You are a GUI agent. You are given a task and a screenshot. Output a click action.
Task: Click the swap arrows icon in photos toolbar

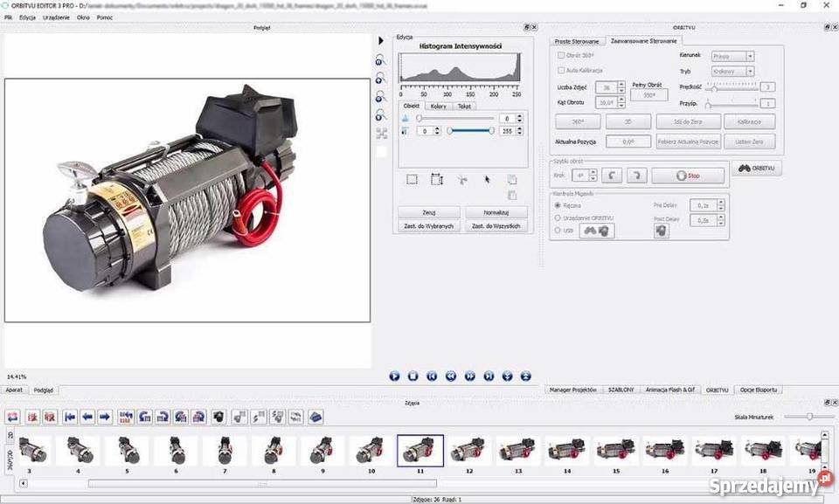(x=13, y=417)
